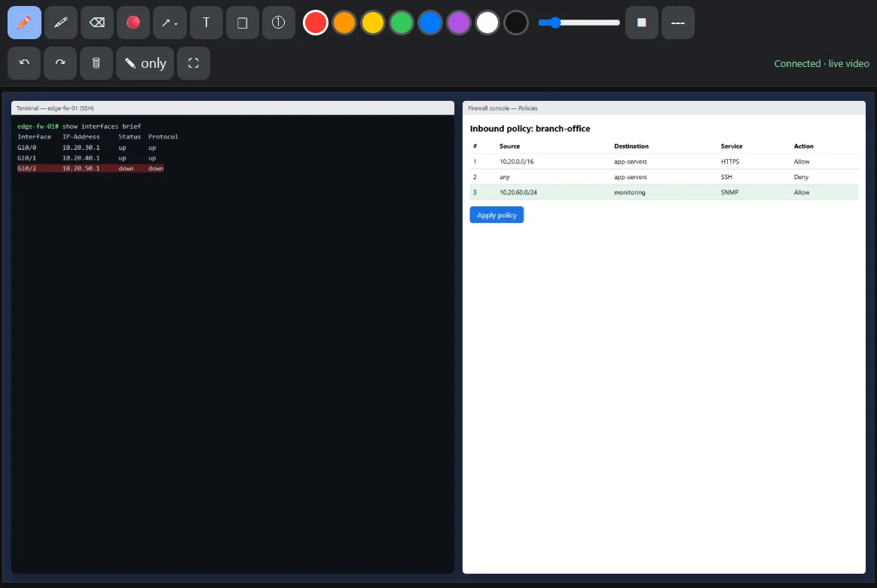The width and height of the screenshot is (877, 588).
Task: Enter fullscreen with the corner-brackets icon
Action: (x=194, y=63)
